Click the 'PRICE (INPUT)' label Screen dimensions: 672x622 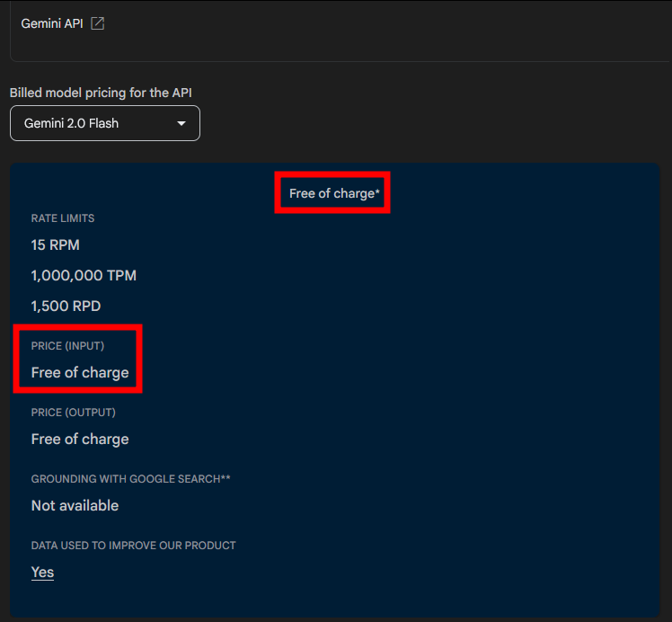tap(67, 346)
